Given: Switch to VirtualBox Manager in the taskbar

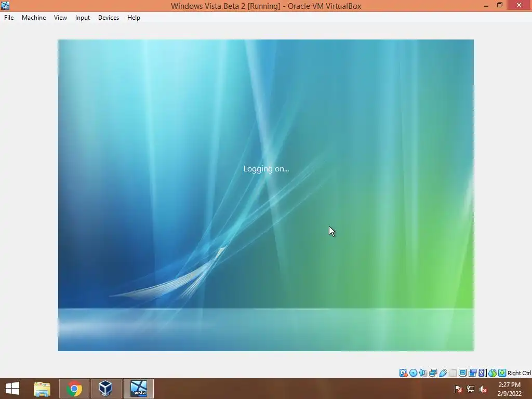Looking at the screenshot, I should 105,389.
